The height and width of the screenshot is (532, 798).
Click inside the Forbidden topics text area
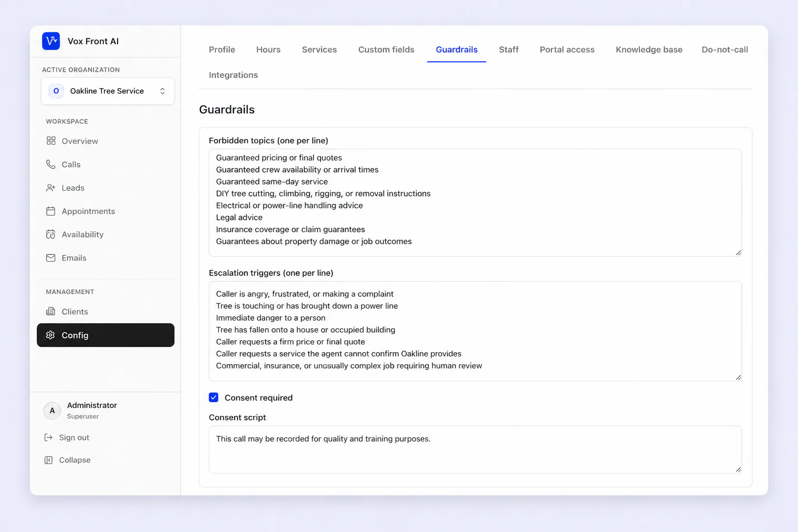[x=475, y=203]
